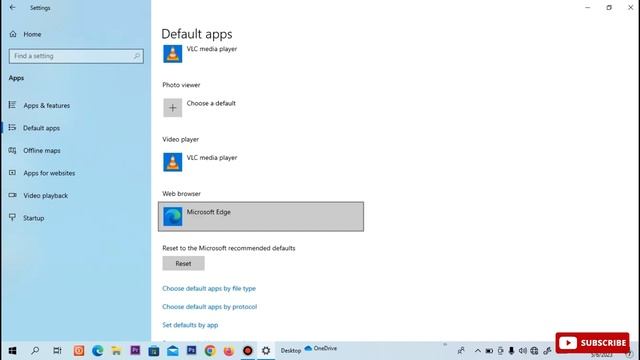The width and height of the screenshot is (640, 360).
Task: Go back with the Settings back arrow
Action: (x=12, y=7)
